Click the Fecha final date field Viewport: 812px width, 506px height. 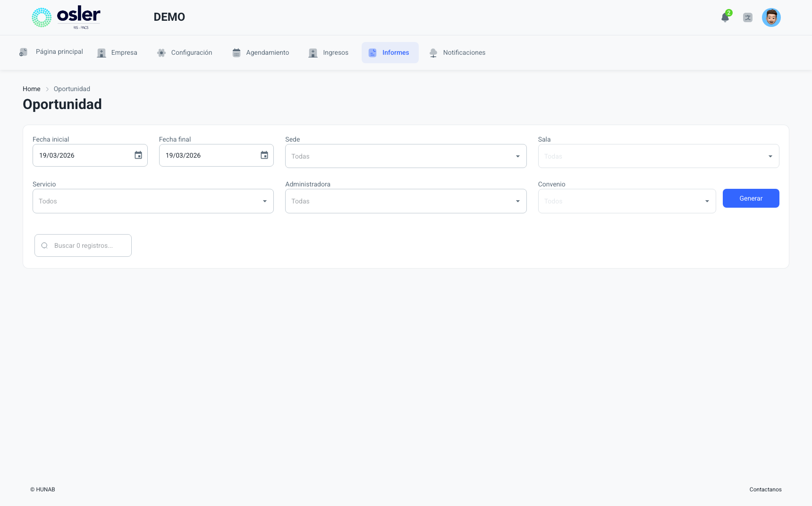[x=216, y=155]
